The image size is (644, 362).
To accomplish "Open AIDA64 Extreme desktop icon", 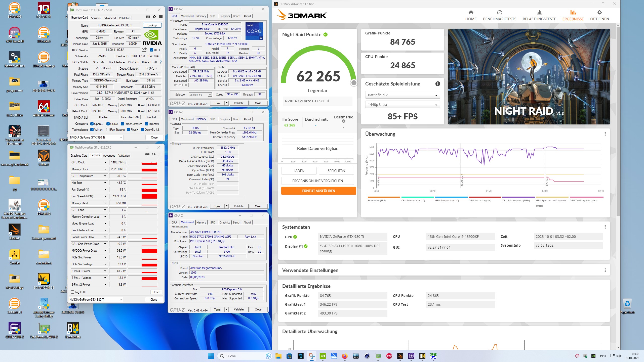I will point(44,109).
